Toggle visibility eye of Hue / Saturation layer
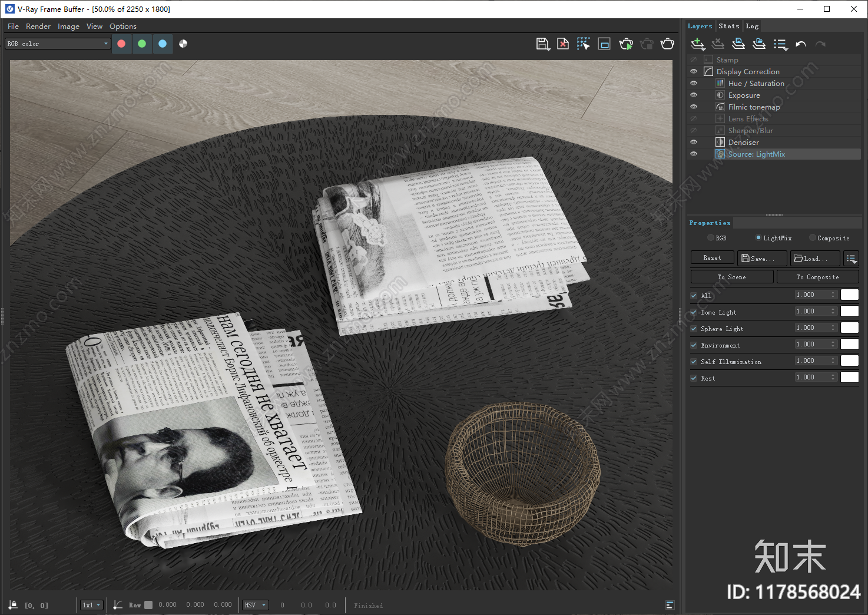The image size is (868, 615). (x=694, y=83)
